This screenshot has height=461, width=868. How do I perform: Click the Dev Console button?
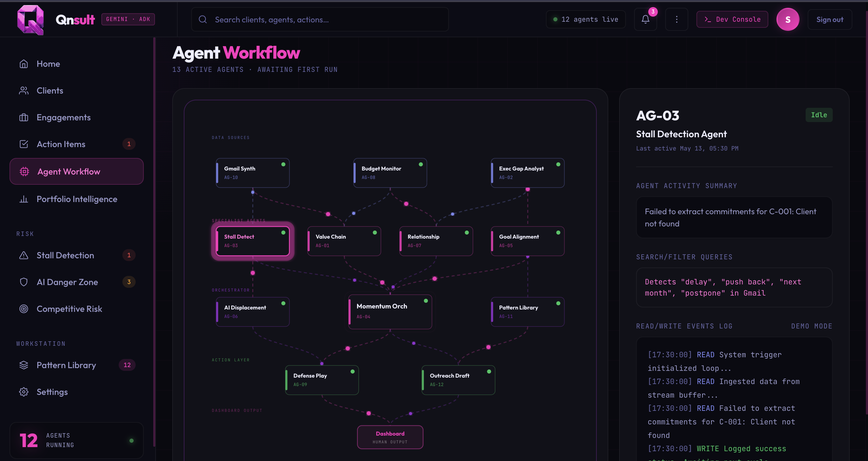[x=732, y=19]
